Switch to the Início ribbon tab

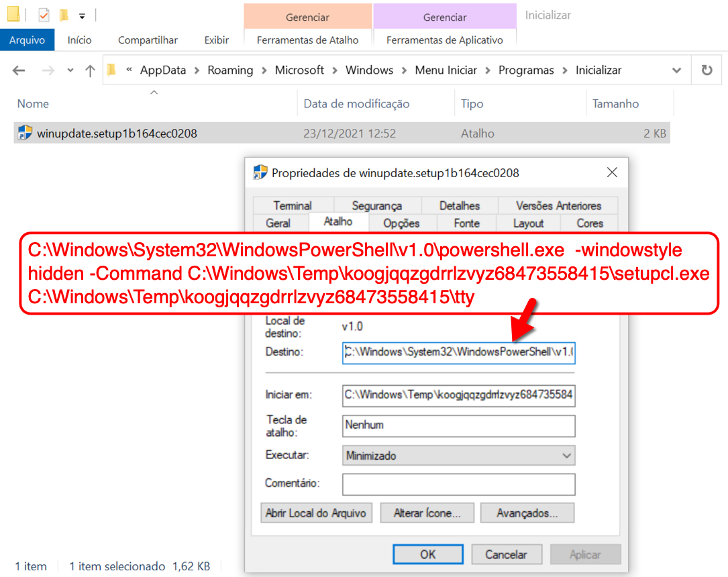tap(79, 40)
